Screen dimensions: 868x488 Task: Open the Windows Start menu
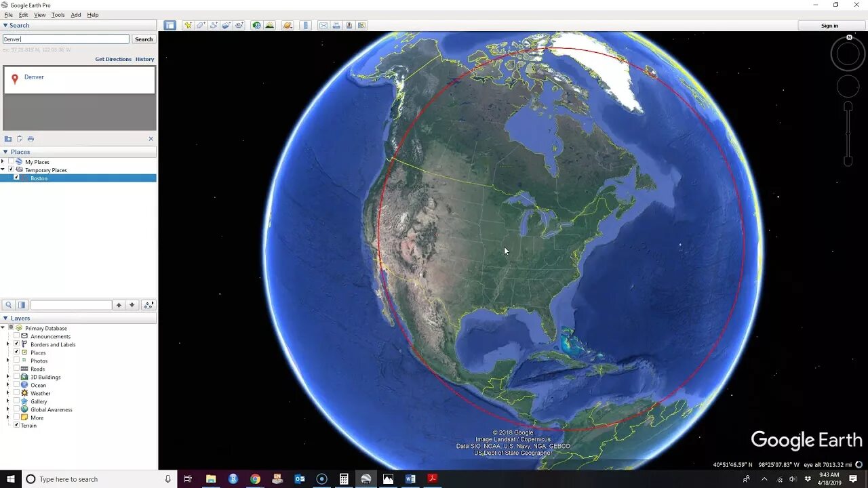click(11, 479)
